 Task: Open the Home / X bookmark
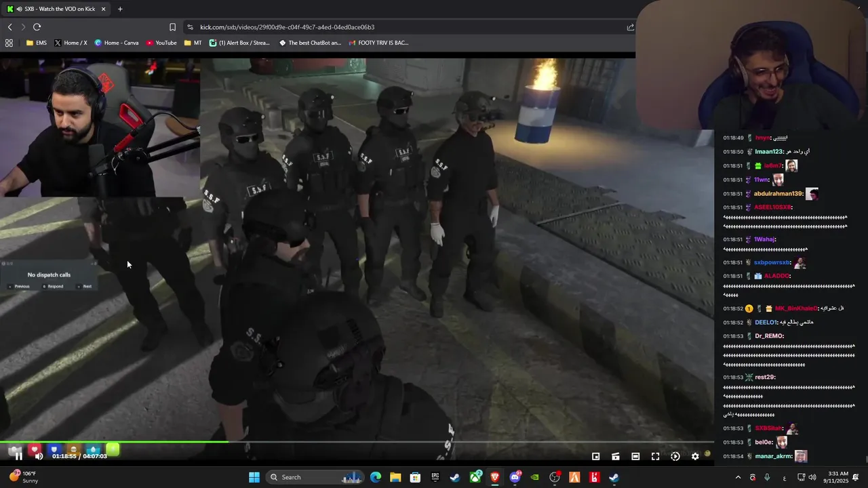(71, 43)
